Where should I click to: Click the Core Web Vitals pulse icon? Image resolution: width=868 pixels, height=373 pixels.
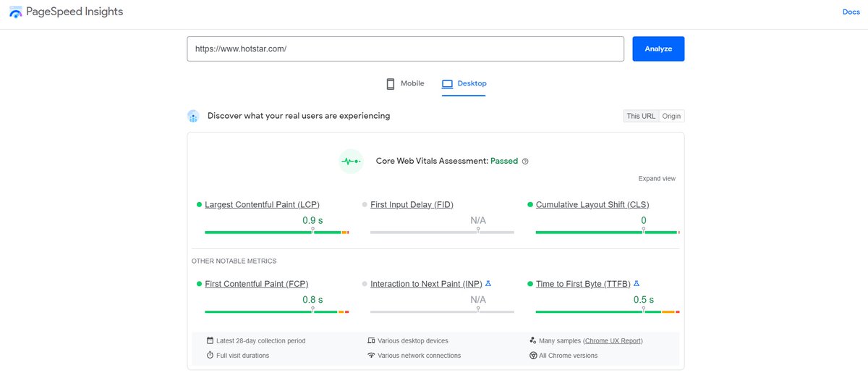coord(351,161)
